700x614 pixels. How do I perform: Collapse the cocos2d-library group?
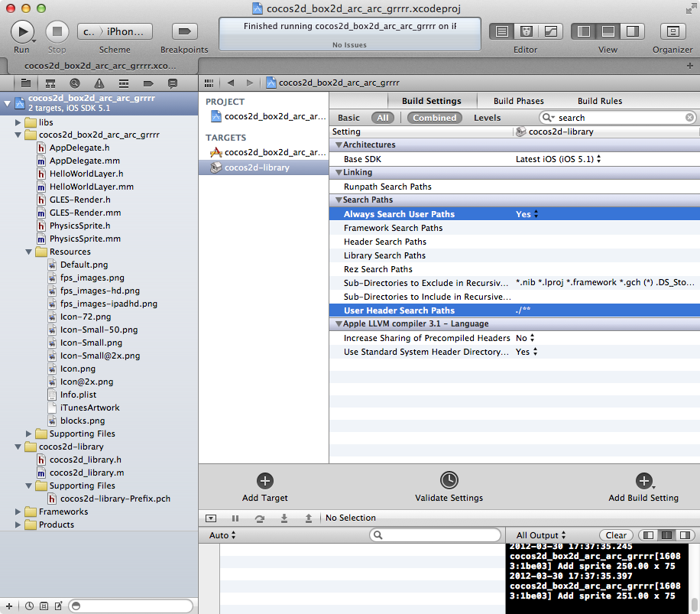(18, 447)
